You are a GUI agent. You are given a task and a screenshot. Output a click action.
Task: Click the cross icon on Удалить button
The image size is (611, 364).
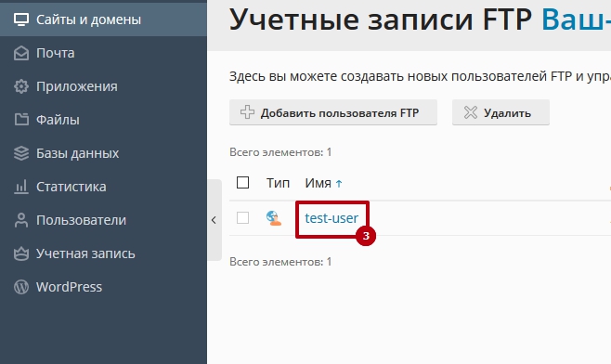point(471,112)
